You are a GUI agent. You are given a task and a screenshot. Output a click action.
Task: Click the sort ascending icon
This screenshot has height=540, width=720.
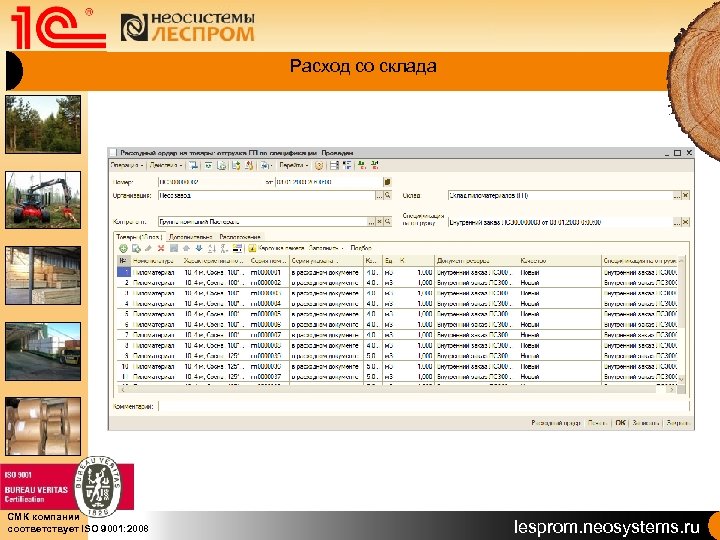pos(212,248)
